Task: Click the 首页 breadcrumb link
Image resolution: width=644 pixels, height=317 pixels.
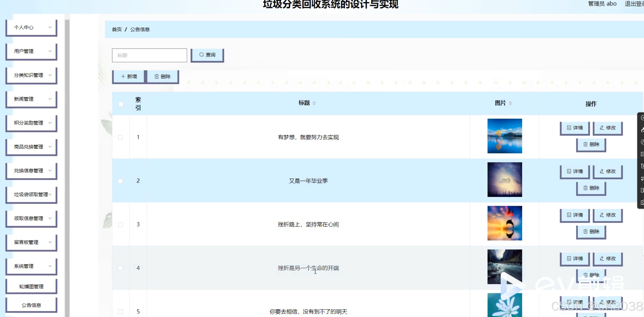Action: 117,29
